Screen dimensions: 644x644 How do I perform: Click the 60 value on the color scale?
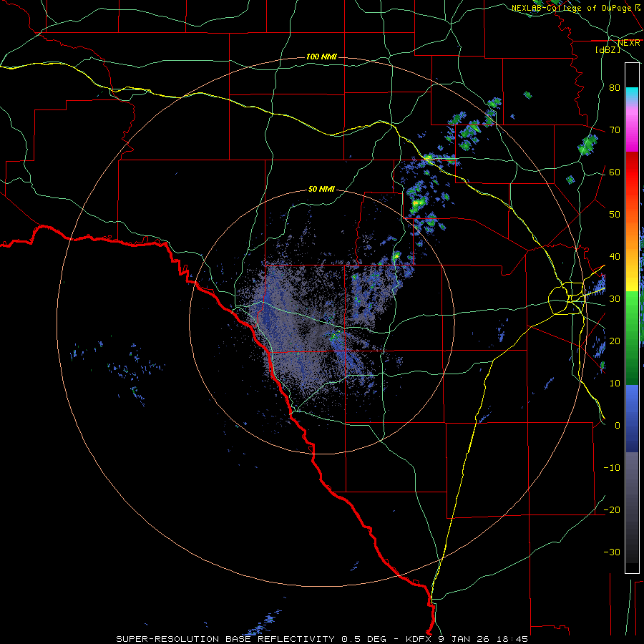click(x=615, y=172)
